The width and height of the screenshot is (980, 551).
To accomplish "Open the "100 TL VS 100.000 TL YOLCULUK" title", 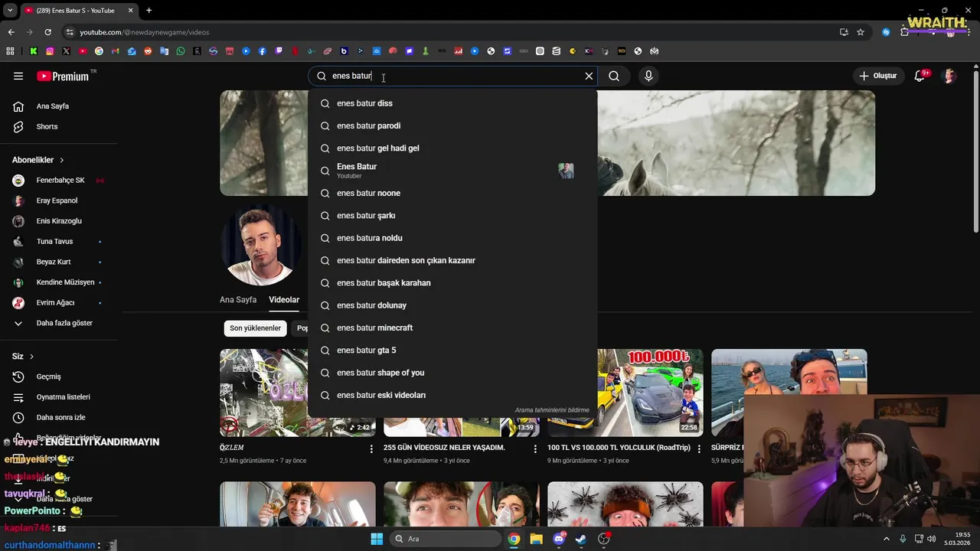I will (619, 448).
